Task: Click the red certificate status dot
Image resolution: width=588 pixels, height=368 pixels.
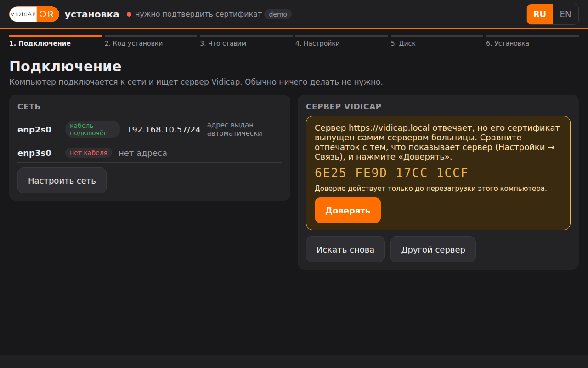Action: (x=129, y=14)
